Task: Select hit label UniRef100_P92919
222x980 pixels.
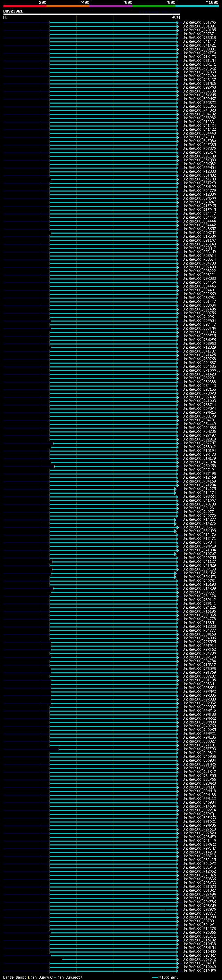Action: point(199,439)
